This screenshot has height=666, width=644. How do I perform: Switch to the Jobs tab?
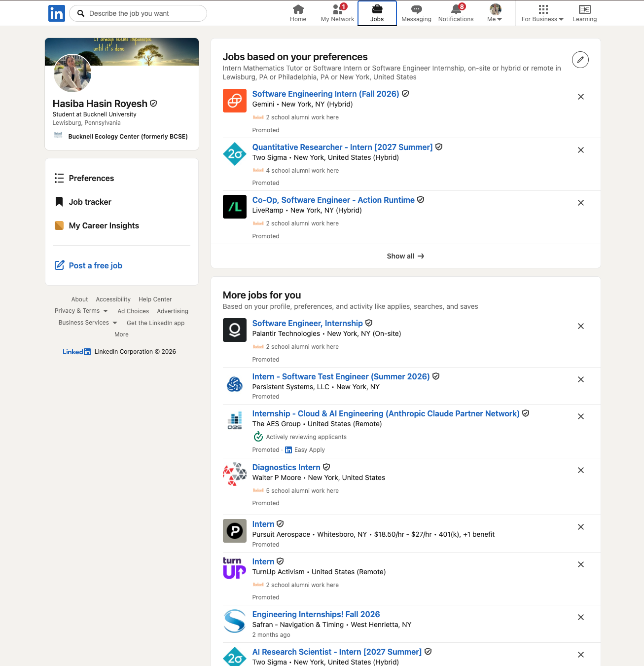pyautogui.click(x=377, y=13)
